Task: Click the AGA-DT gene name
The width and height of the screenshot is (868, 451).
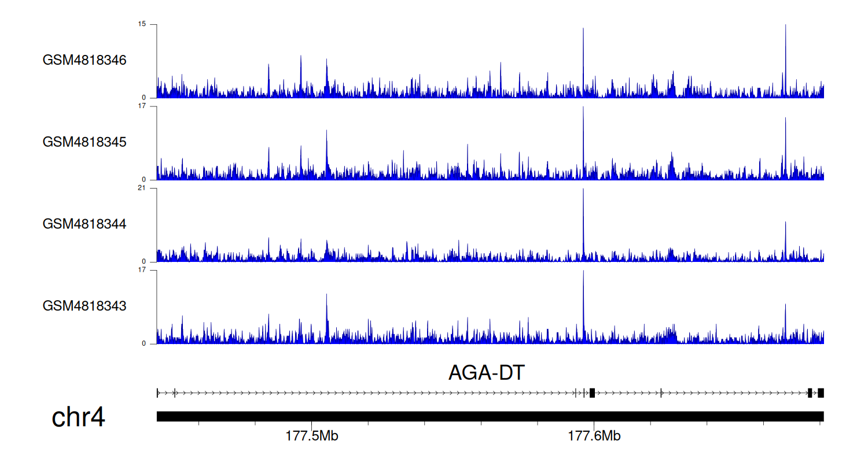Action: pyautogui.click(x=486, y=374)
